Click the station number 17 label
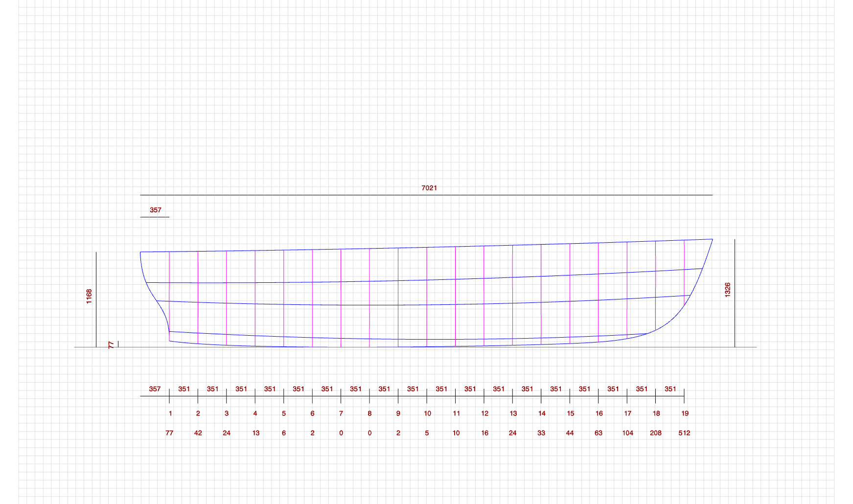 pyautogui.click(x=627, y=413)
